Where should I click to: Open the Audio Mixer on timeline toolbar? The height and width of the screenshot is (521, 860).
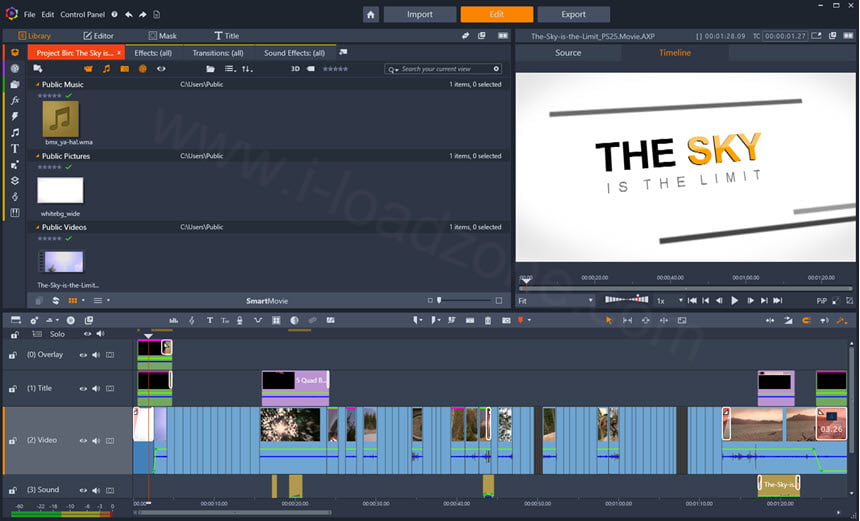click(x=174, y=320)
